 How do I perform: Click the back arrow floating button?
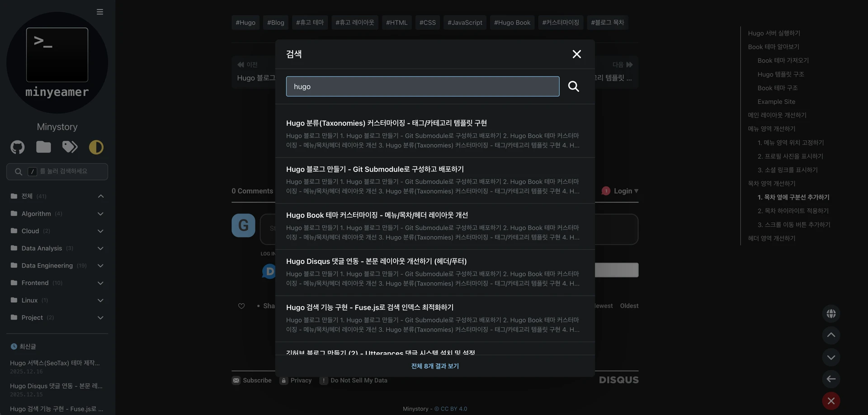click(831, 379)
